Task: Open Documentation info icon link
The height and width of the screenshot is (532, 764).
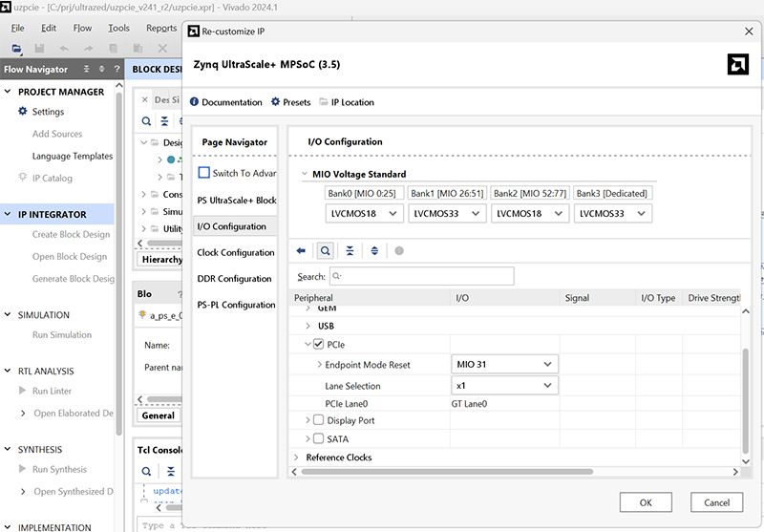Action: [x=195, y=102]
